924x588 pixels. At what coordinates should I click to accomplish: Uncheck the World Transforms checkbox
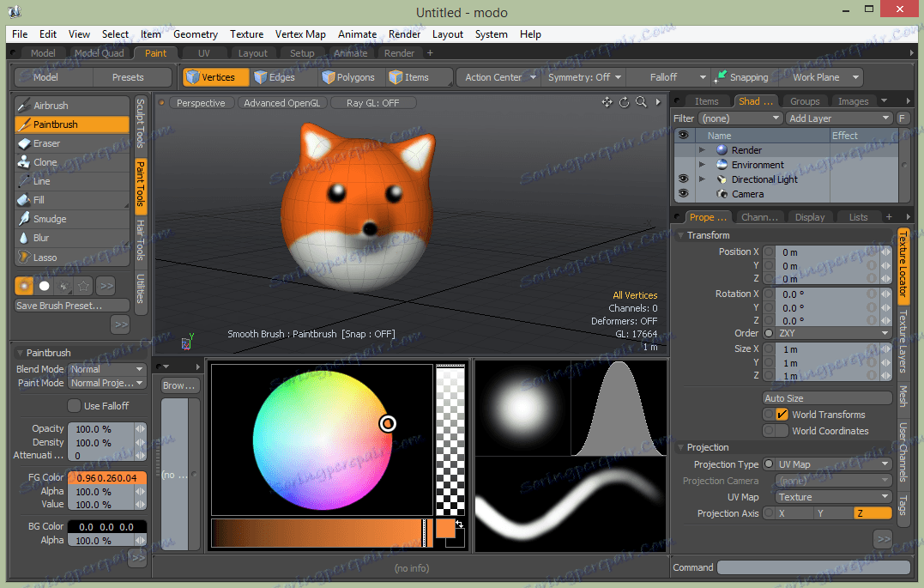point(781,415)
